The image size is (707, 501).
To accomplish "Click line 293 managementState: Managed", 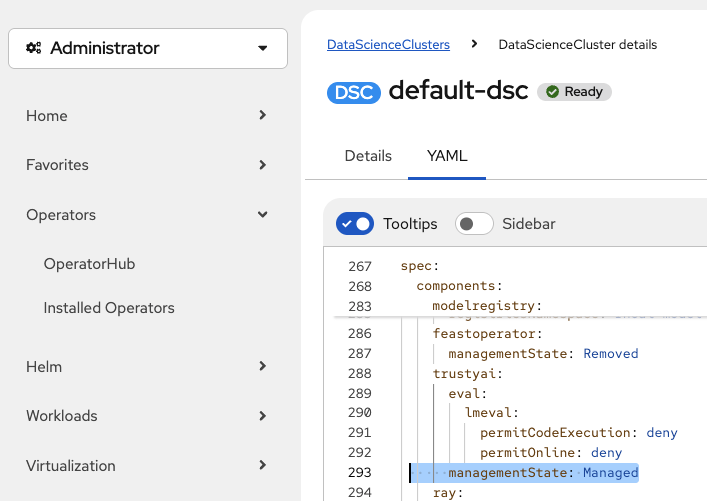I will point(542,472).
